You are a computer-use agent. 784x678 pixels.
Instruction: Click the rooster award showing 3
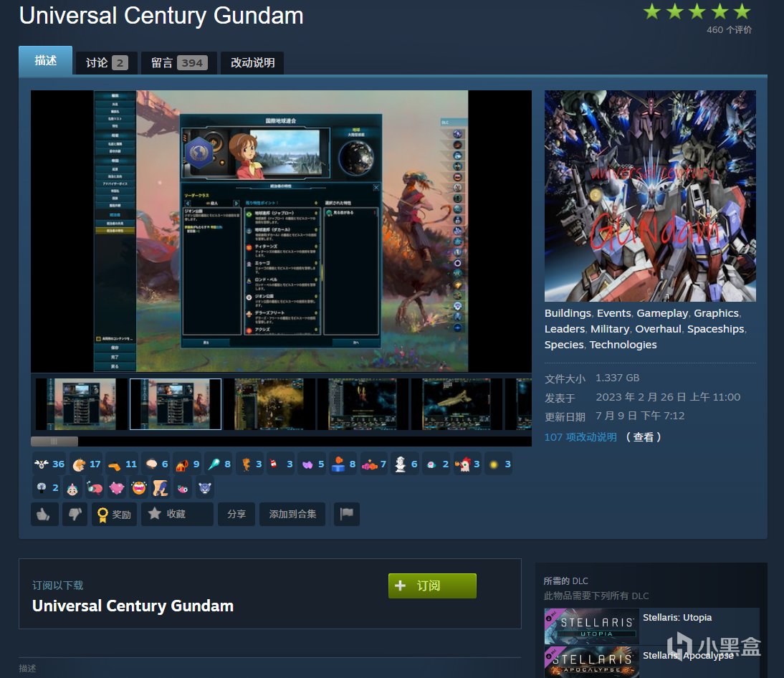[467, 464]
